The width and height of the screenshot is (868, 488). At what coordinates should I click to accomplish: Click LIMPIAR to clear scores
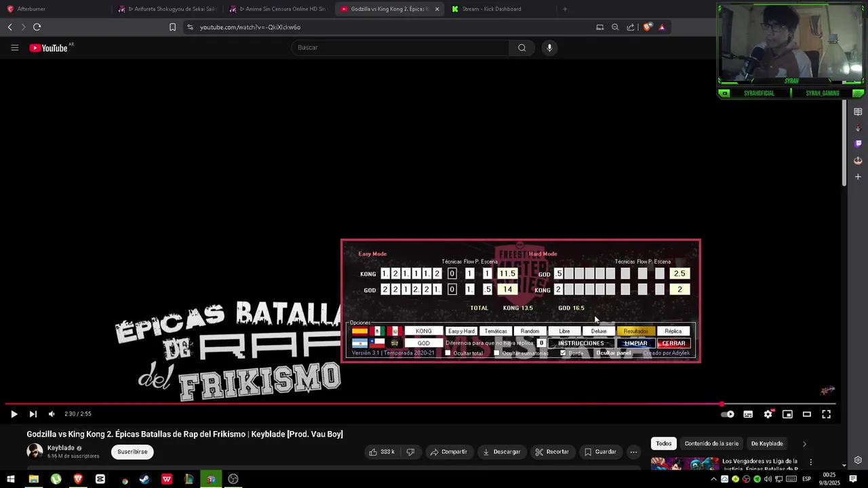635,343
